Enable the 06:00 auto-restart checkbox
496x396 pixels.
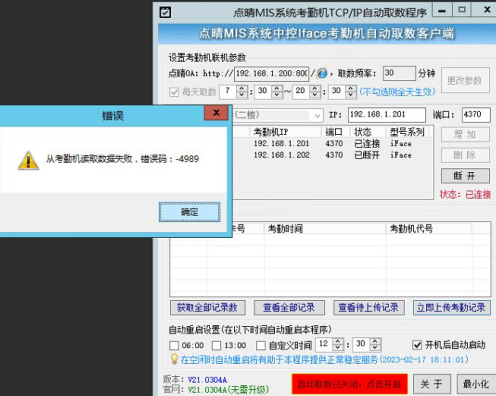pos(174,345)
